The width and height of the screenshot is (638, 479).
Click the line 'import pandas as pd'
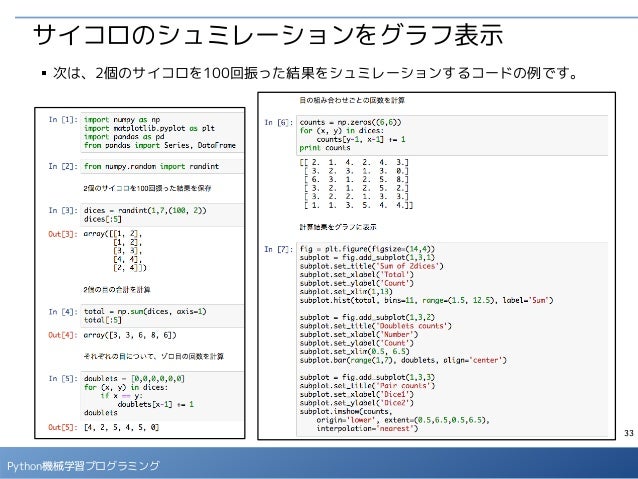click(124, 137)
